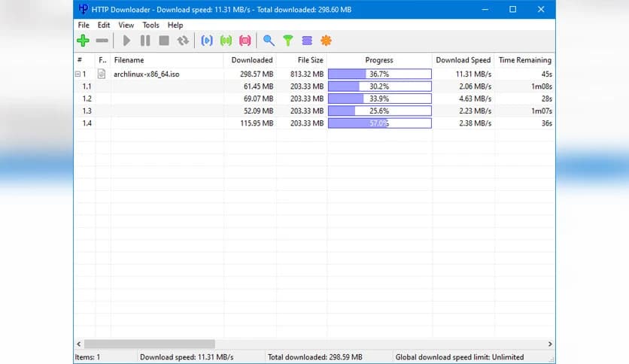Click the 33.9% progress bar
The image size is (629, 364).
point(380,99)
